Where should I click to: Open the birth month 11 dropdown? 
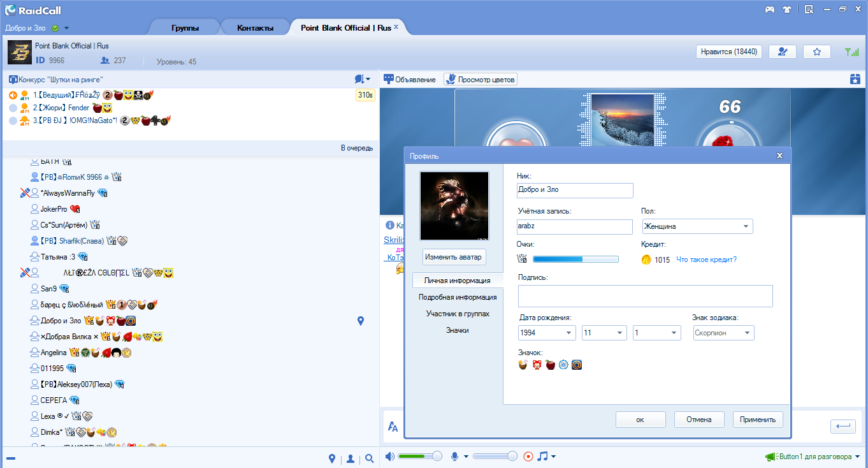click(604, 333)
